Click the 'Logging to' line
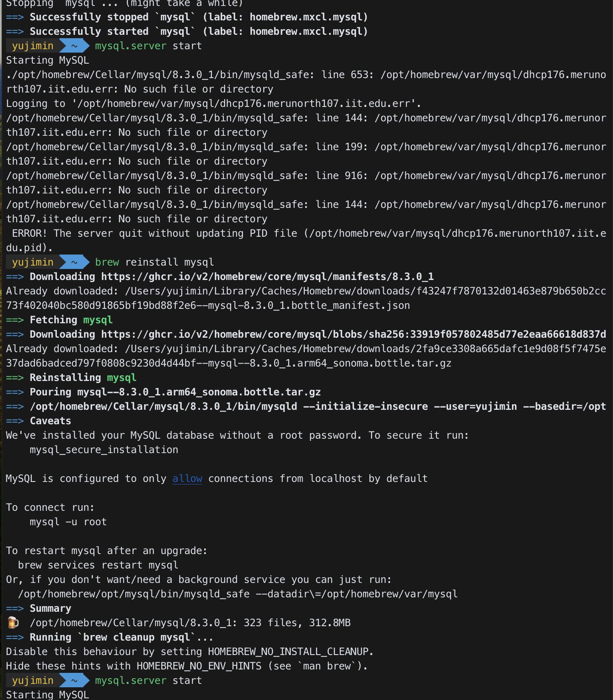 click(214, 104)
